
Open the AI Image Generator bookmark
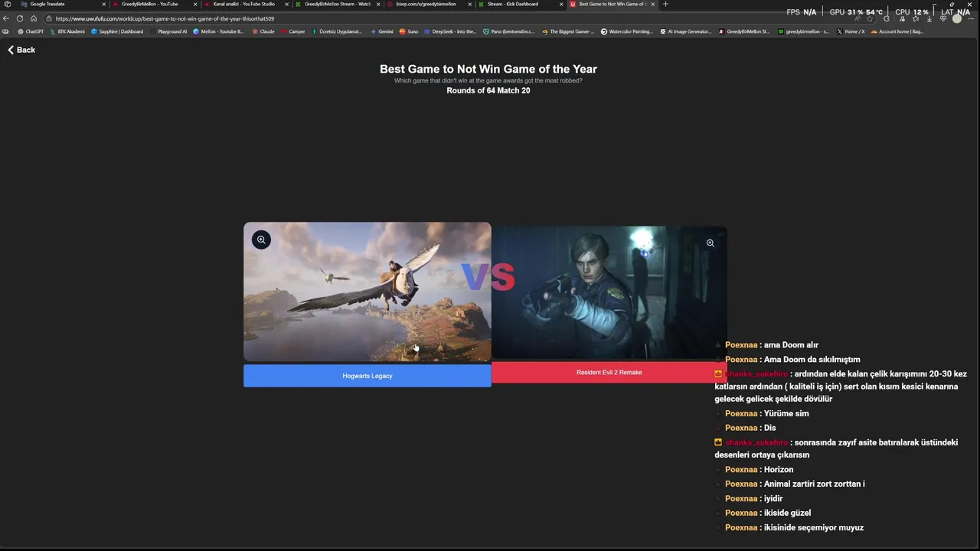coord(686,31)
